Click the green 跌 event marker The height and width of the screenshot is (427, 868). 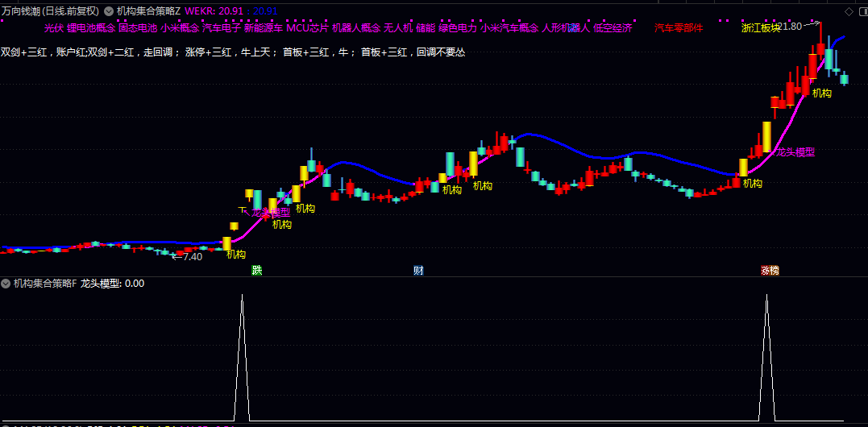pyautogui.click(x=257, y=271)
